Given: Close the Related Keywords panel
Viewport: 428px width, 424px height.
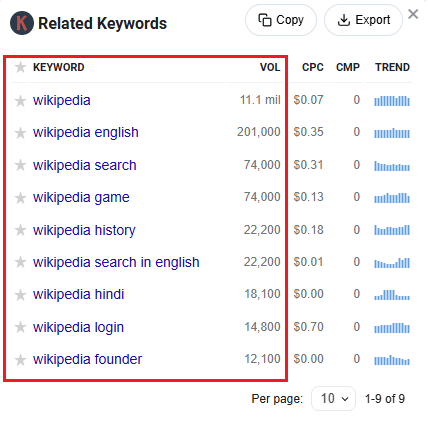Looking at the screenshot, I should click(413, 14).
